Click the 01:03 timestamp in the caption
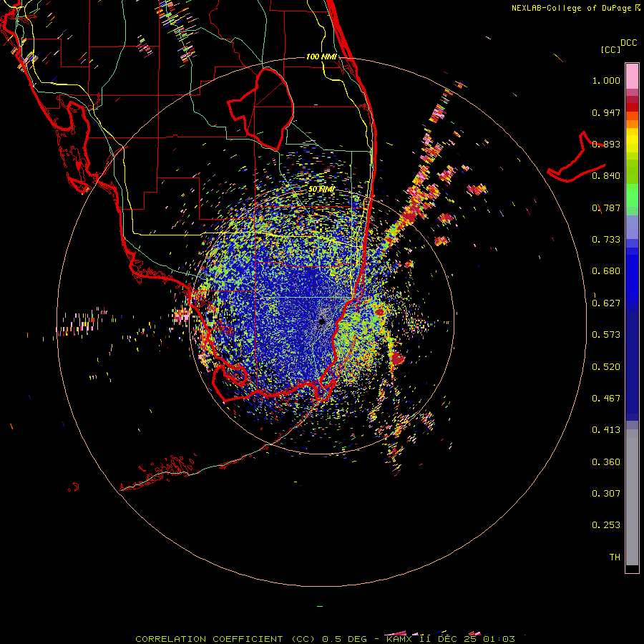644x644 pixels. pos(499,639)
